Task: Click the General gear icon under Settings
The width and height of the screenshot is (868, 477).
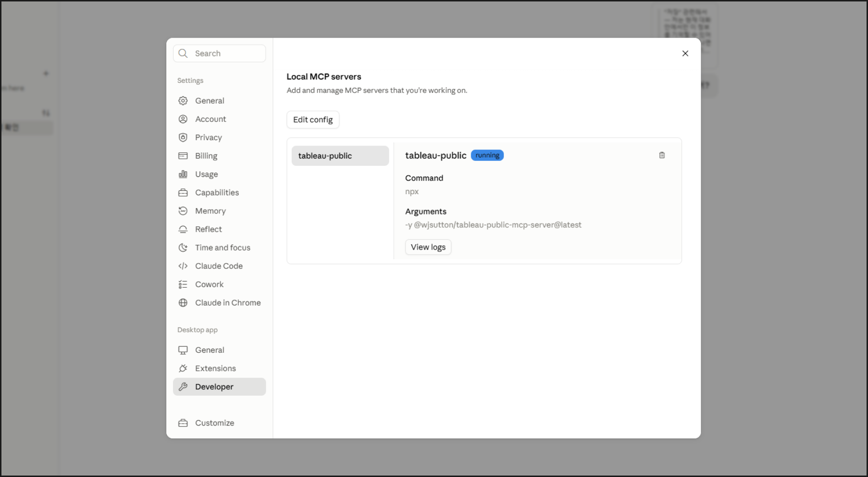Action: [x=183, y=101]
